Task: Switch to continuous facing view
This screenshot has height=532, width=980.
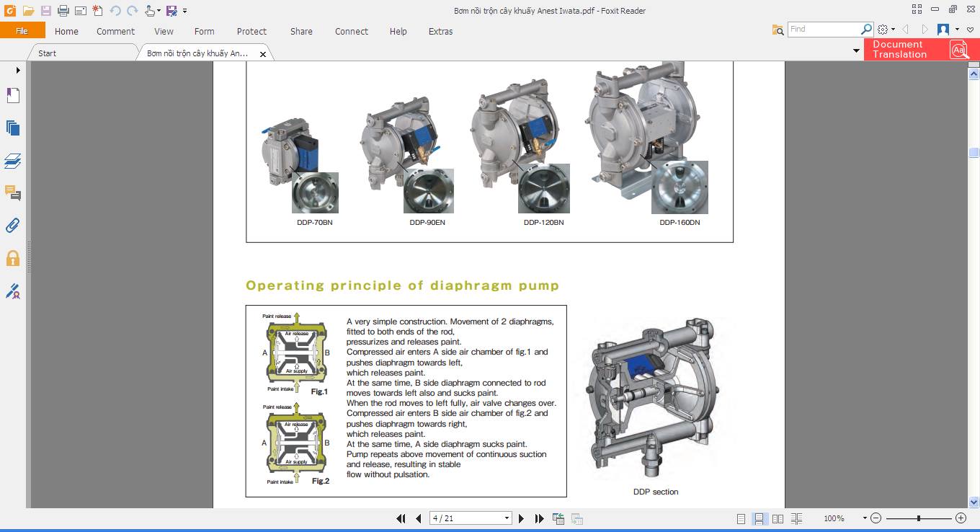Action: (x=796, y=518)
